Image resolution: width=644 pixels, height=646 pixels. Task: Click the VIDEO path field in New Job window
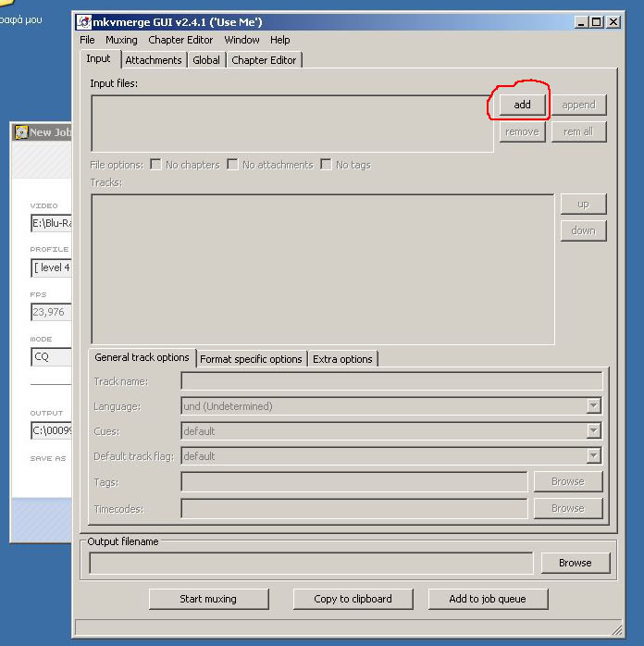(x=51, y=223)
